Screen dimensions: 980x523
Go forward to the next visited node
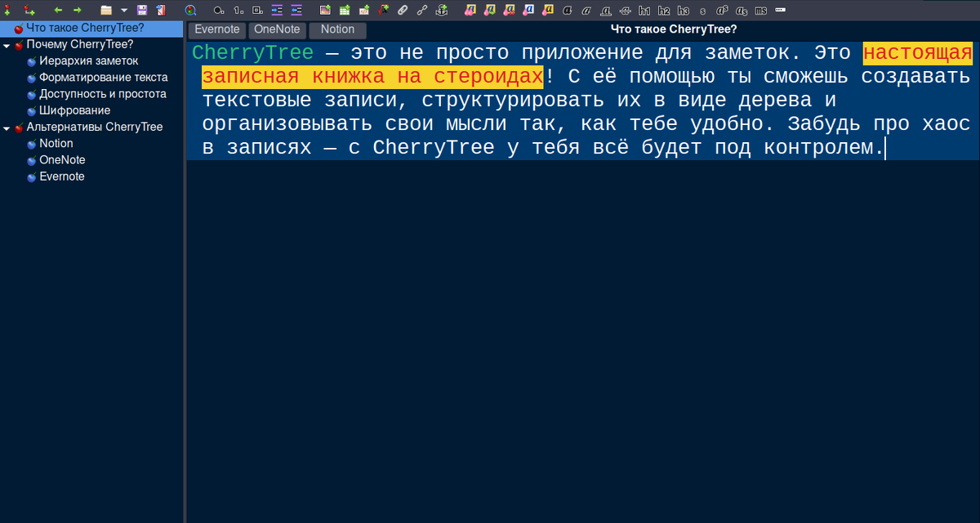click(78, 11)
